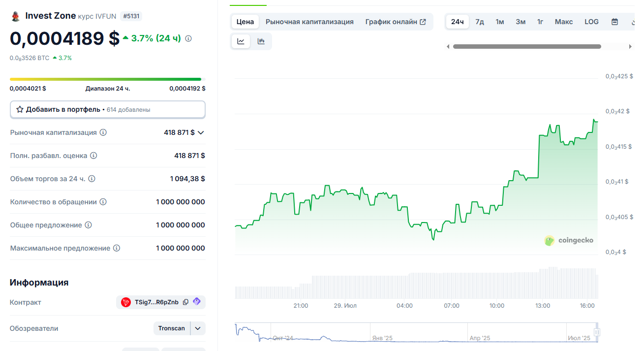Click the price 0,0004189 $
This screenshot has height=351, width=644.
(64, 38)
